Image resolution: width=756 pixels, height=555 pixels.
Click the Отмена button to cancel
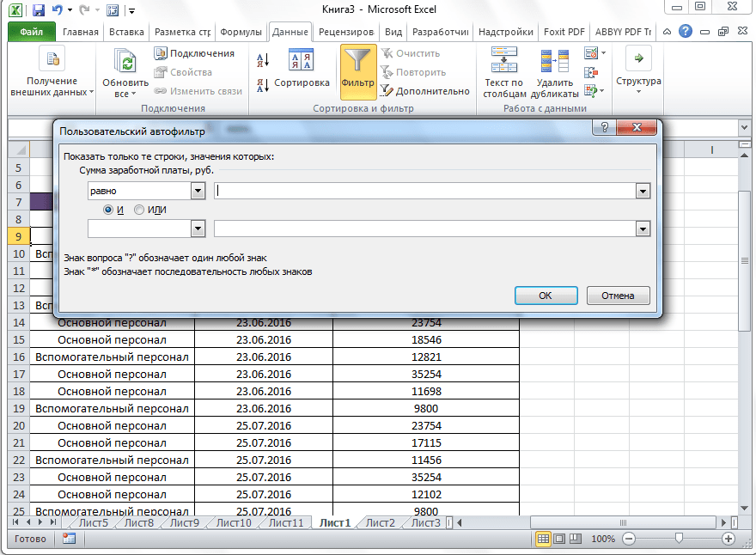[x=618, y=296]
